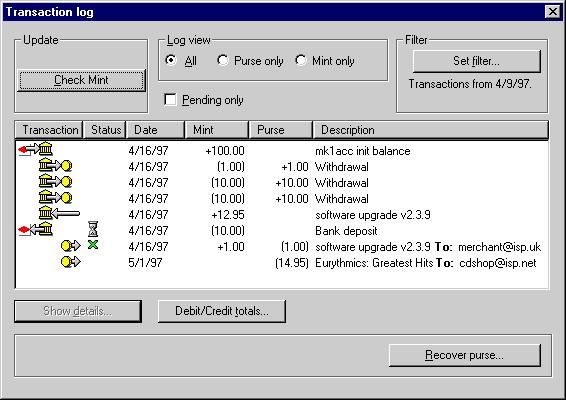The height and width of the screenshot is (400, 566).
Task: Close the Transaction log window
Action: 552,12
